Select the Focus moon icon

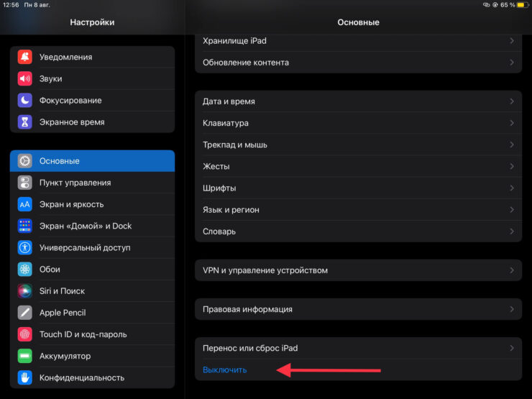[25, 101]
